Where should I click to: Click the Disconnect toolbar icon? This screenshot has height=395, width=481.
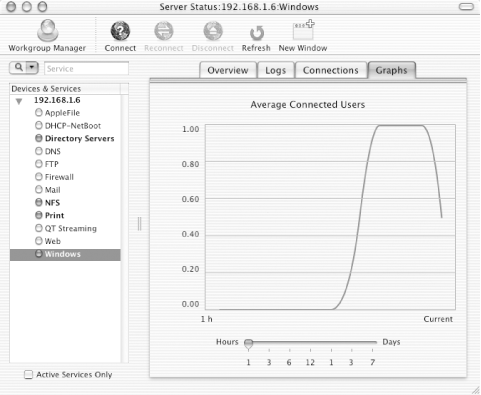click(x=213, y=31)
